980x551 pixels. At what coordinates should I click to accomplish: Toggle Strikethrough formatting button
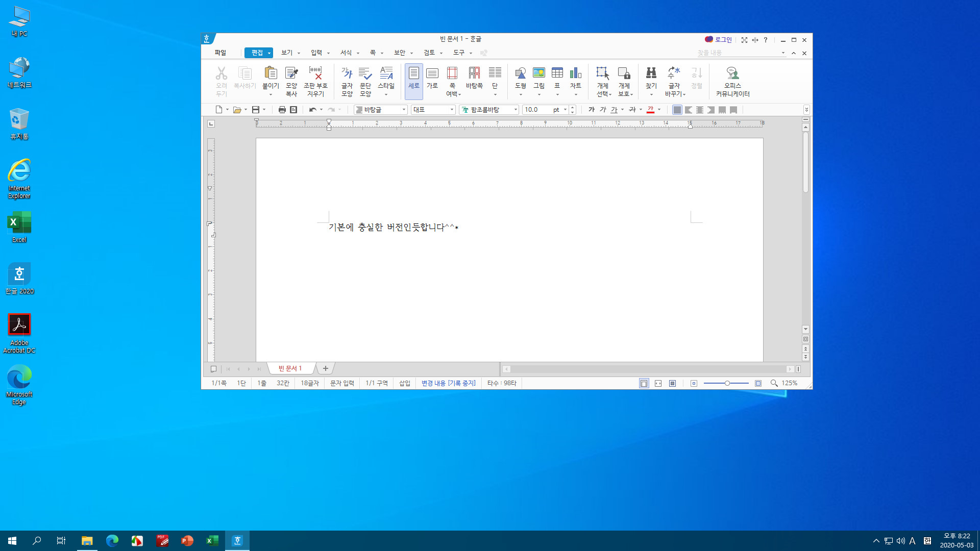coord(632,110)
